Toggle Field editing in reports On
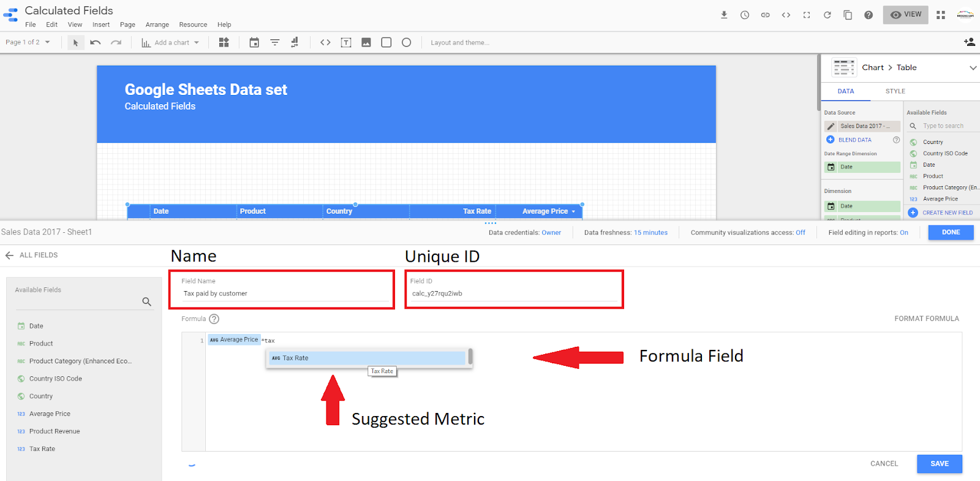The image size is (980, 481). (903, 233)
